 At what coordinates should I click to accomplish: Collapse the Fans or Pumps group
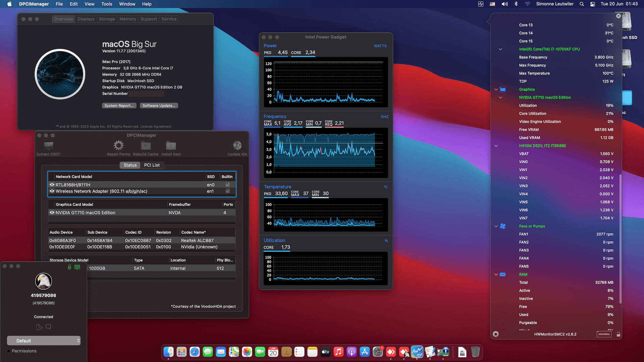click(496, 226)
